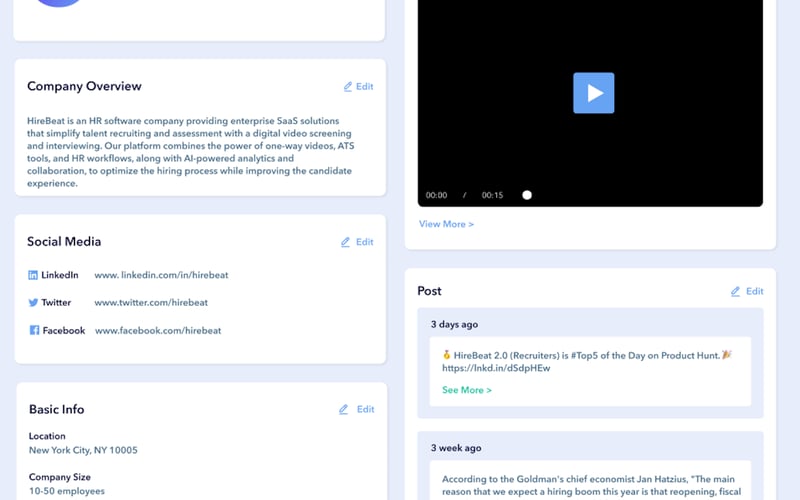Image resolution: width=800 pixels, height=500 pixels.
Task: Open the lnkd.in/dSdpHEw link in post
Action: (496, 368)
